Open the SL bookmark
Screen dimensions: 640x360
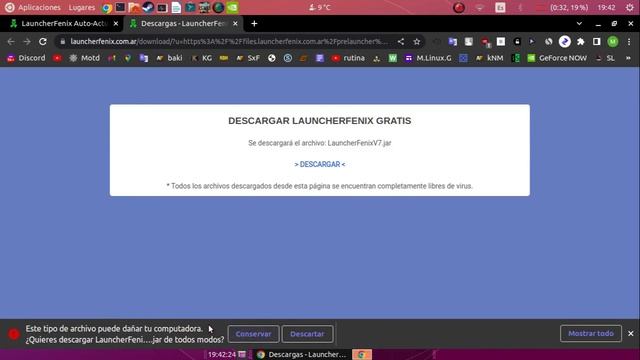coord(605,58)
